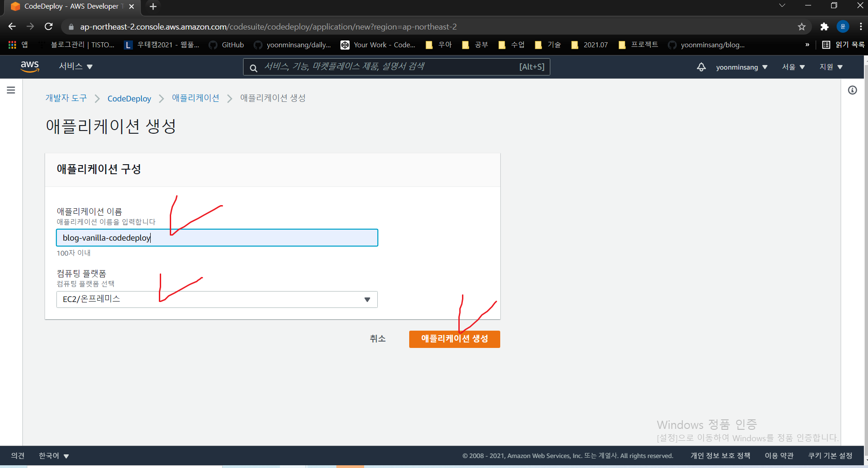This screenshot has width=868, height=468.
Task: Open the browser extensions puzzle icon
Action: [824, 27]
